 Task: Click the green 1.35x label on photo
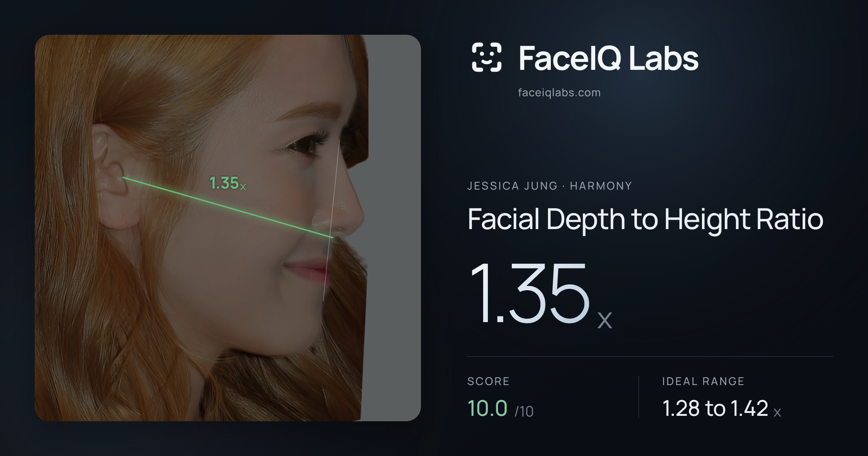pyautogui.click(x=228, y=183)
